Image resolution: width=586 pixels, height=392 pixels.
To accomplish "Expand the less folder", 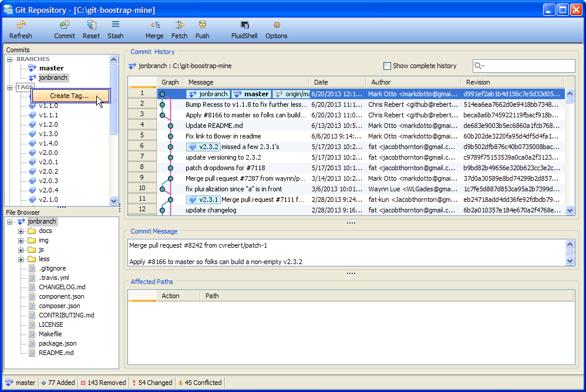I will point(21,259).
